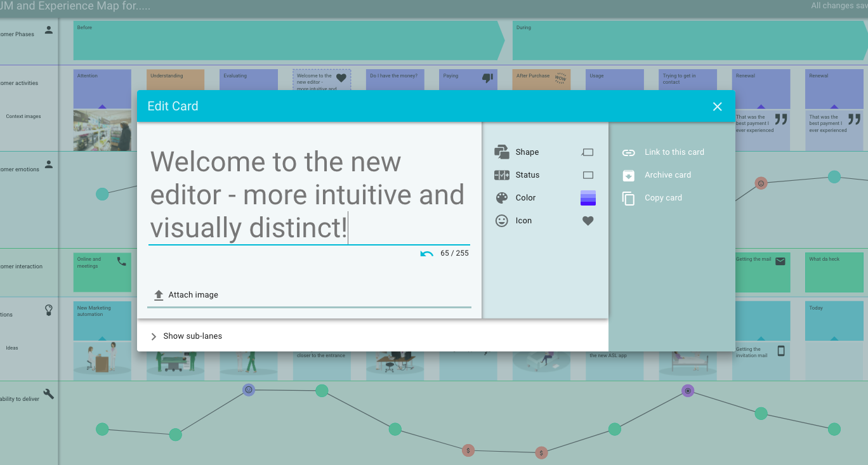868x465 pixels.
Task: Click envelope icon on Getting the mail card
Action: pos(780,261)
